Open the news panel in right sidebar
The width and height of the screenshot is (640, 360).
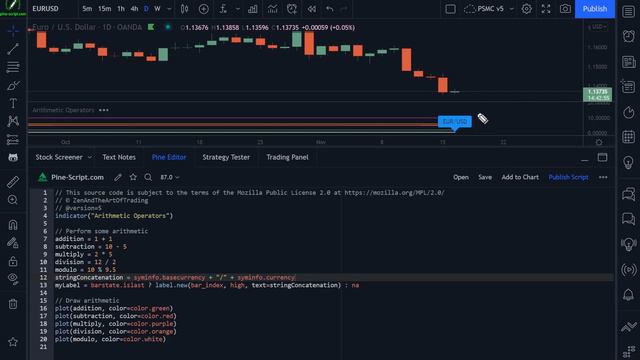click(629, 62)
